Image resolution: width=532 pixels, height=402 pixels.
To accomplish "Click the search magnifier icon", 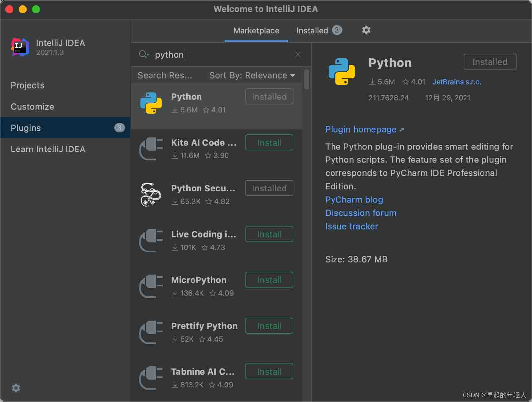I will [x=144, y=54].
